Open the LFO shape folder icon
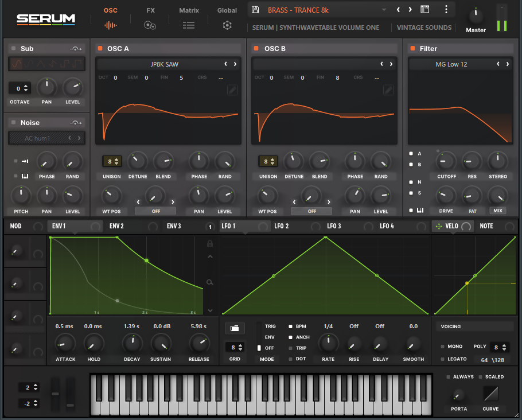The width and height of the screenshot is (522, 420). [x=235, y=328]
